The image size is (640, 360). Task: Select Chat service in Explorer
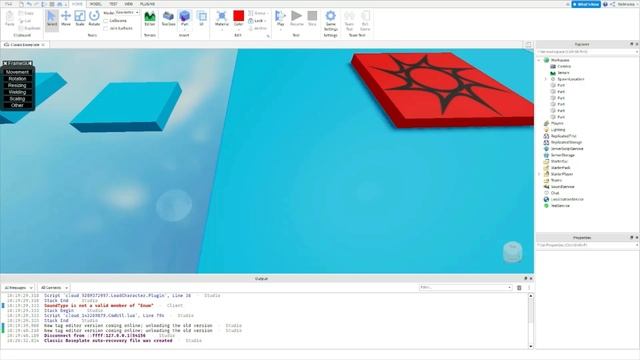click(x=555, y=193)
